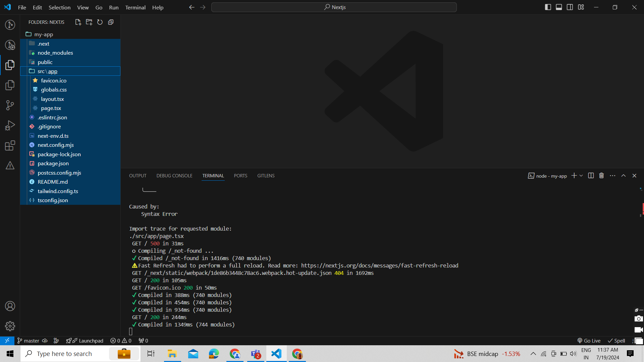
Task: Collapse src\app folder
Action: 70,71
